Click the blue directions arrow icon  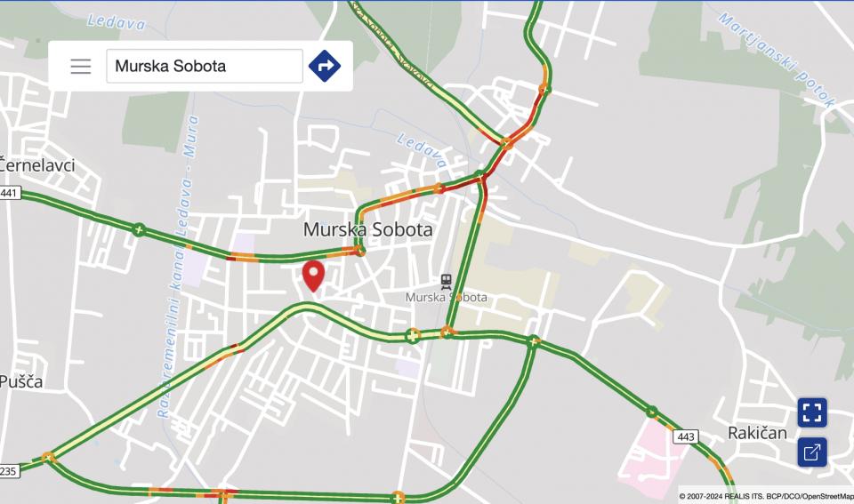pyautogui.click(x=325, y=67)
